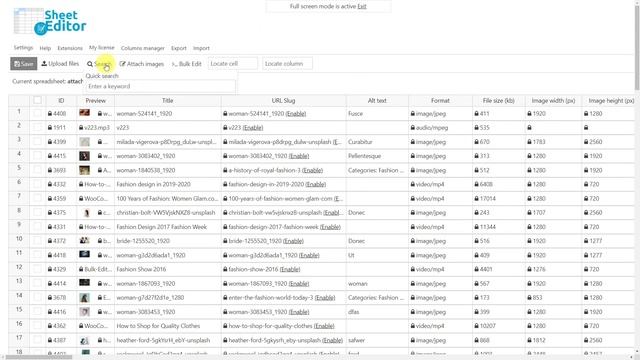This screenshot has width=640, height=360.
Task: Click Enable link for fashion-show-2016 slug
Action: pos(290,269)
